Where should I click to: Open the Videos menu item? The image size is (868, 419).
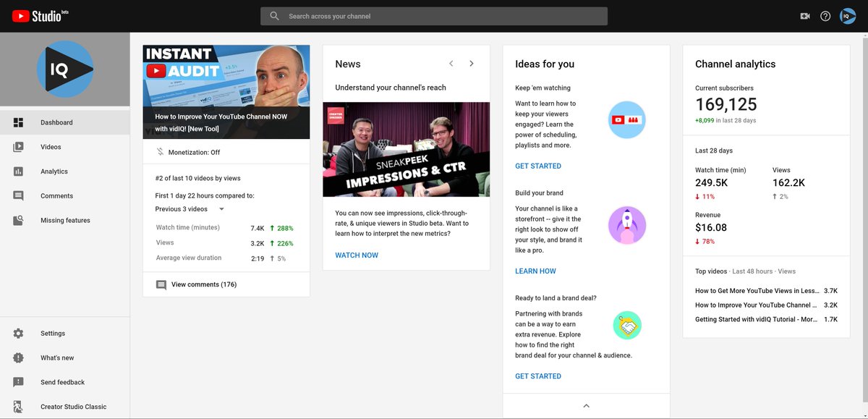coord(65,147)
